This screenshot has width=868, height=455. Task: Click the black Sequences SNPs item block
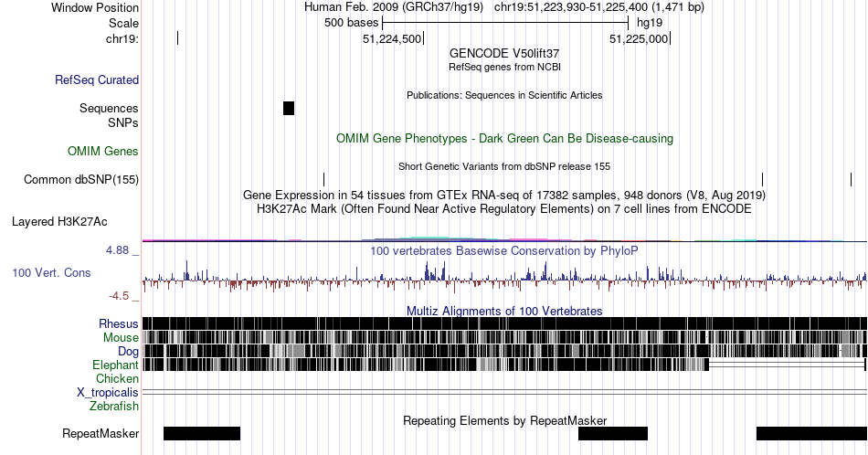(x=289, y=109)
